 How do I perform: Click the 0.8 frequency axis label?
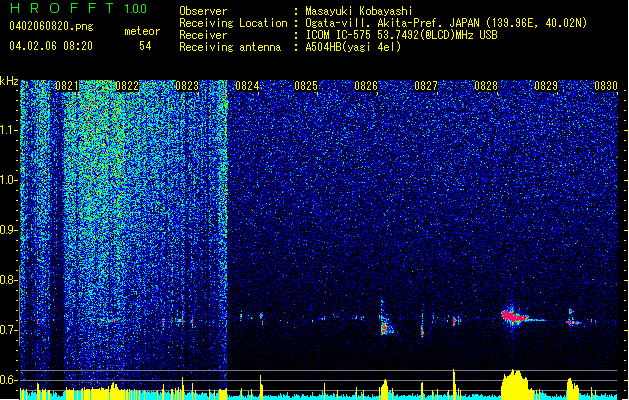coord(9,280)
